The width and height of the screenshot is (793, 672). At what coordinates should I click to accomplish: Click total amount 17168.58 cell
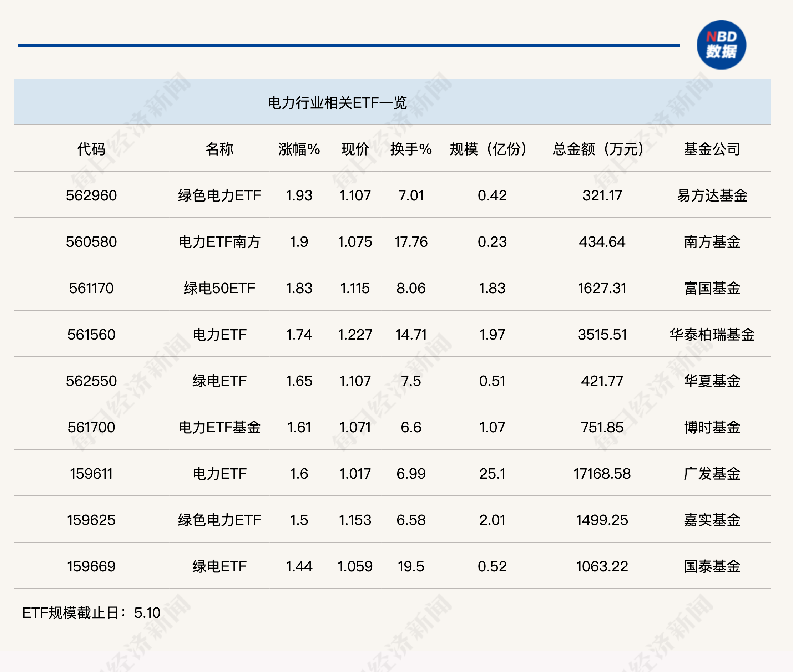602,474
